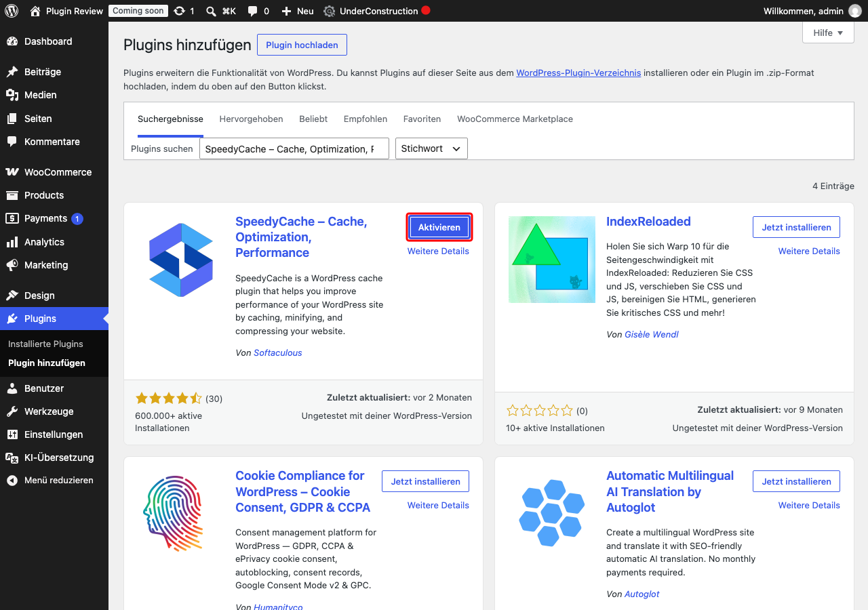
Task: Open Payments in sidebar
Action: point(54,218)
